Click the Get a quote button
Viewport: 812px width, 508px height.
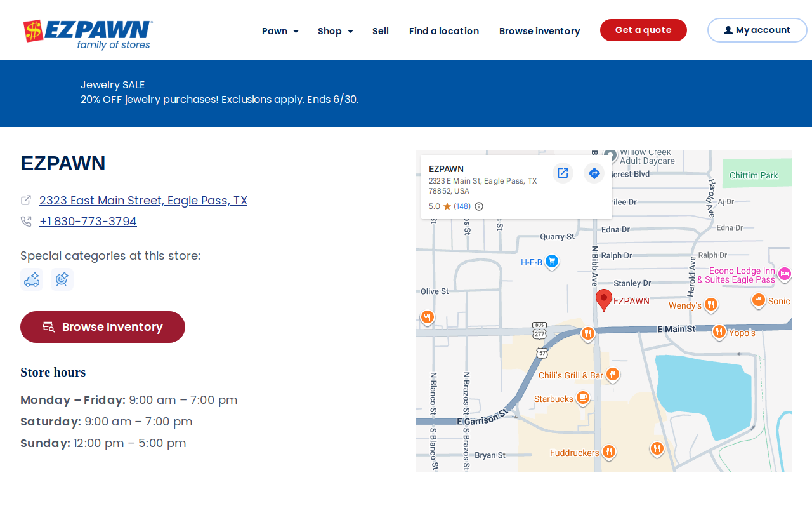point(643,30)
